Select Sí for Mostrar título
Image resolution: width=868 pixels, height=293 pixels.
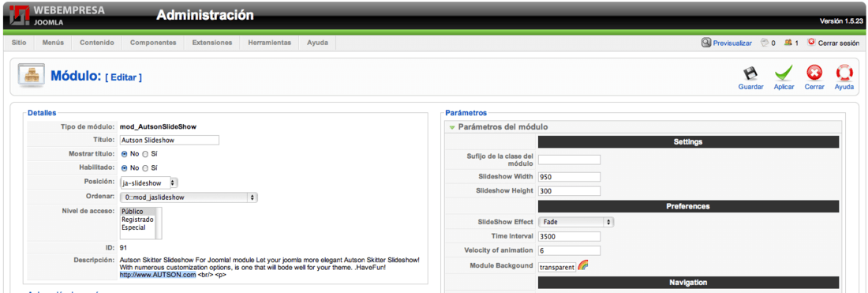tap(145, 154)
